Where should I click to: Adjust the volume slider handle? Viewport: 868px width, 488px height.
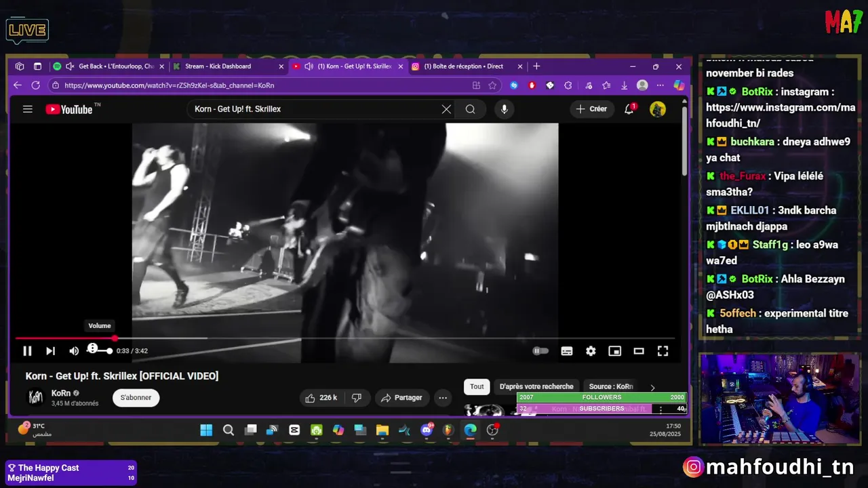(109, 351)
